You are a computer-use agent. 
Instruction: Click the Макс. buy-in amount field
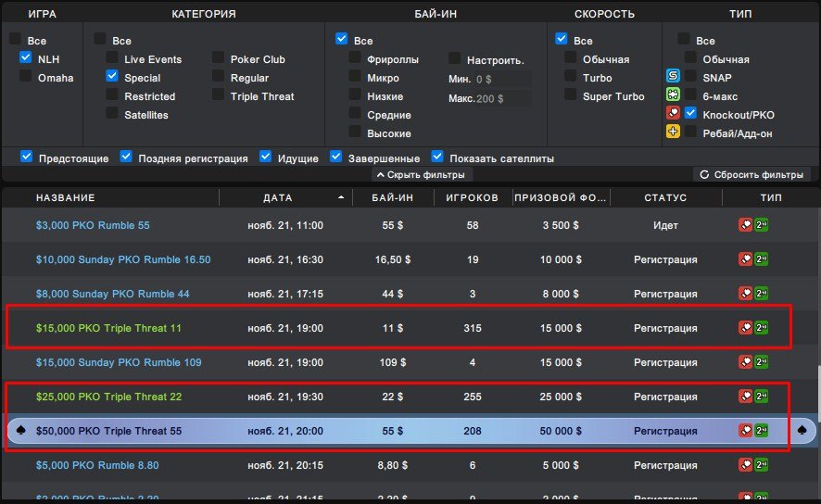[501, 98]
